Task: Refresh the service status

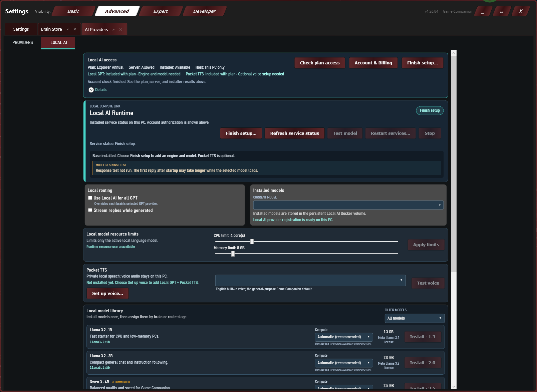Action: (295, 133)
